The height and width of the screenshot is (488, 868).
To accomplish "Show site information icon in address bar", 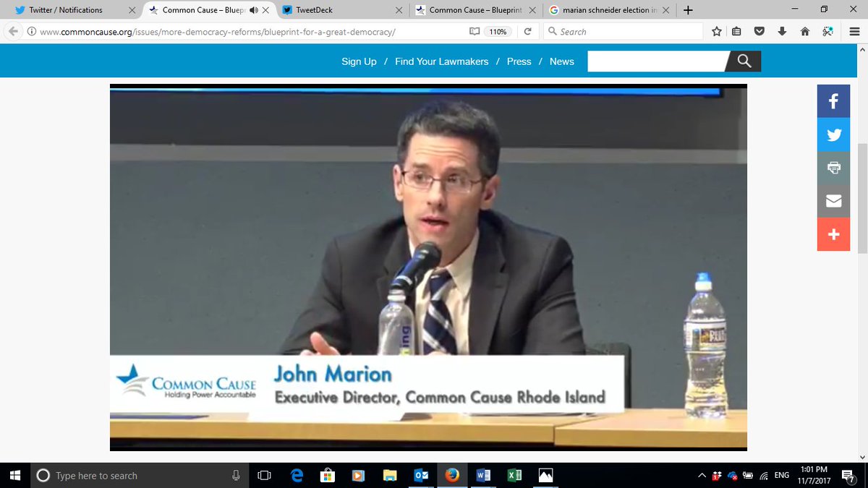I will 31,32.
